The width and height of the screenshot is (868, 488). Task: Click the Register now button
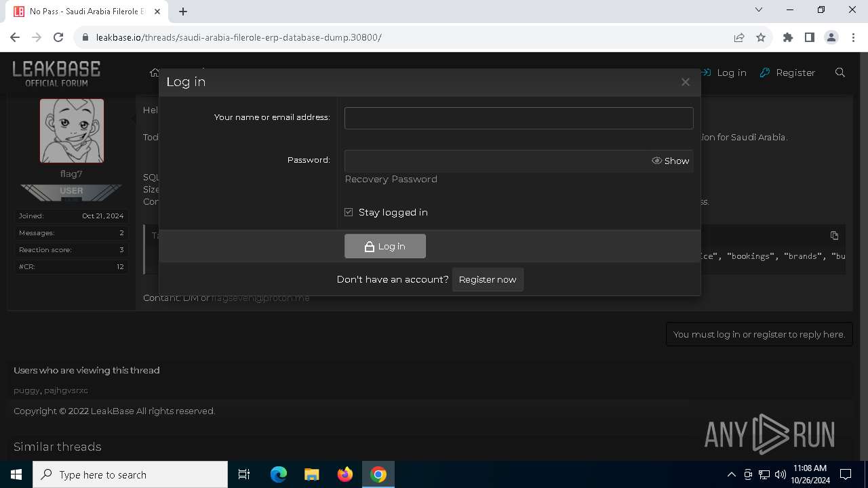coord(488,279)
